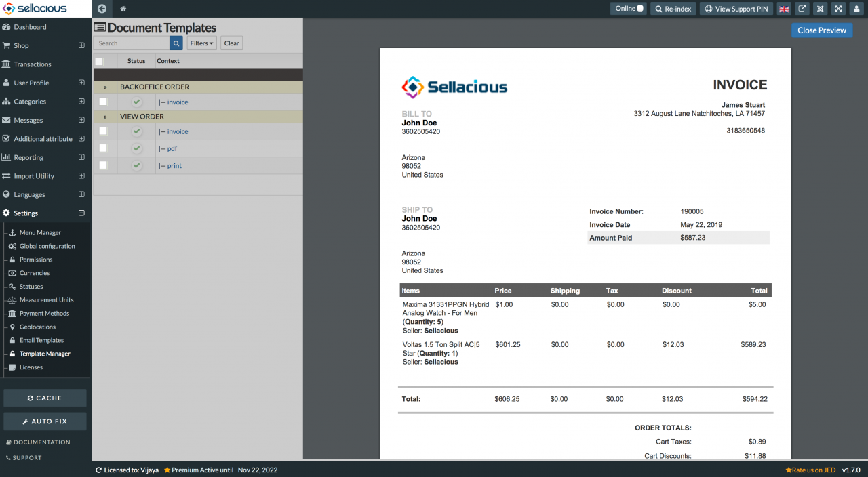This screenshot has width=868, height=477.
Task: Open the Rate us on JED link
Action: 810,470
